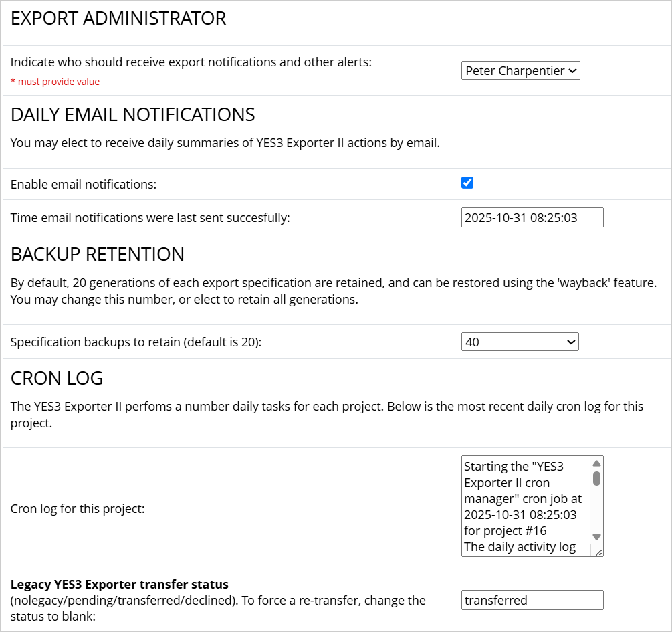Image resolution: width=672 pixels, height=632 pixels.
Task: Click the last sent time field
Action: [532, 217]
